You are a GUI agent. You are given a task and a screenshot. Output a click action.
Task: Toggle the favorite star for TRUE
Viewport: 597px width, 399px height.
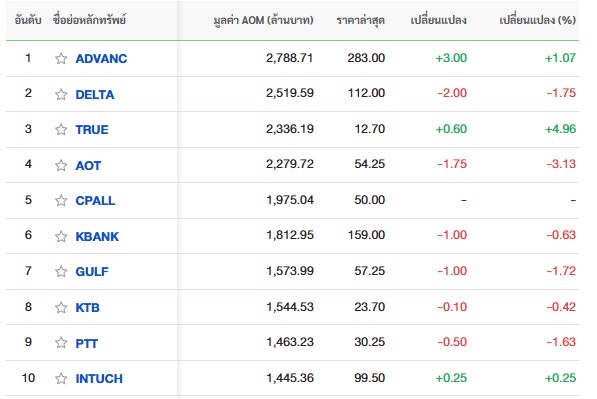click(61, 129)
